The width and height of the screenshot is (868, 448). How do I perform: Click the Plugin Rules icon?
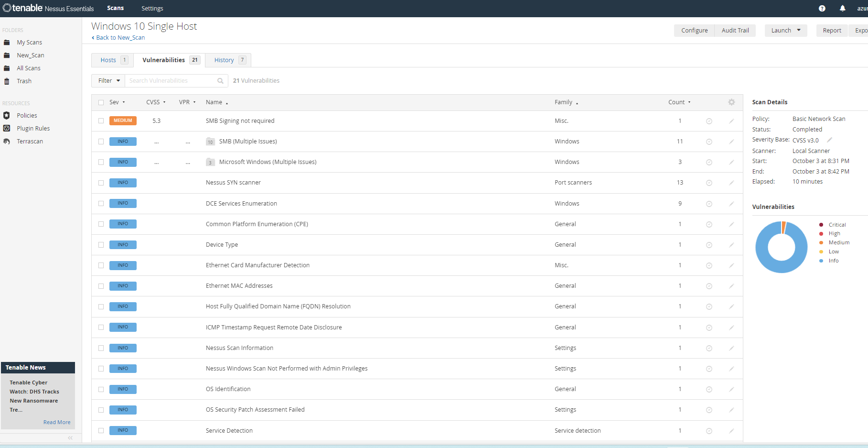coord(7,128)
